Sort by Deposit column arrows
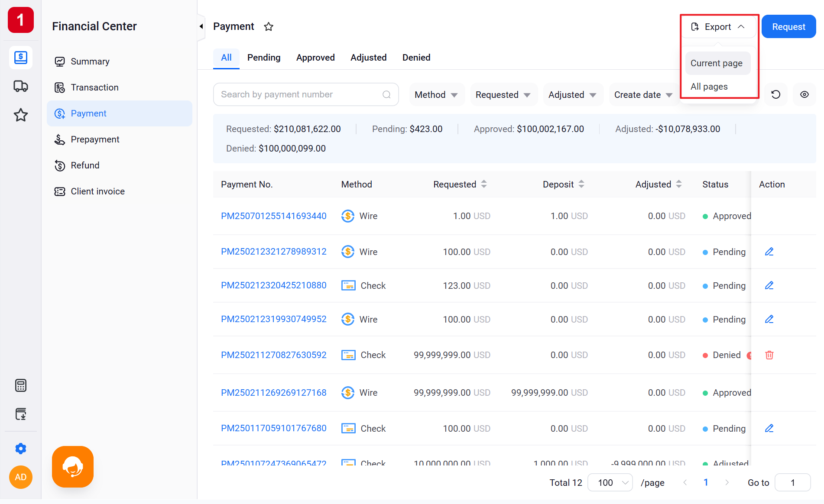 tap(581, 184)
